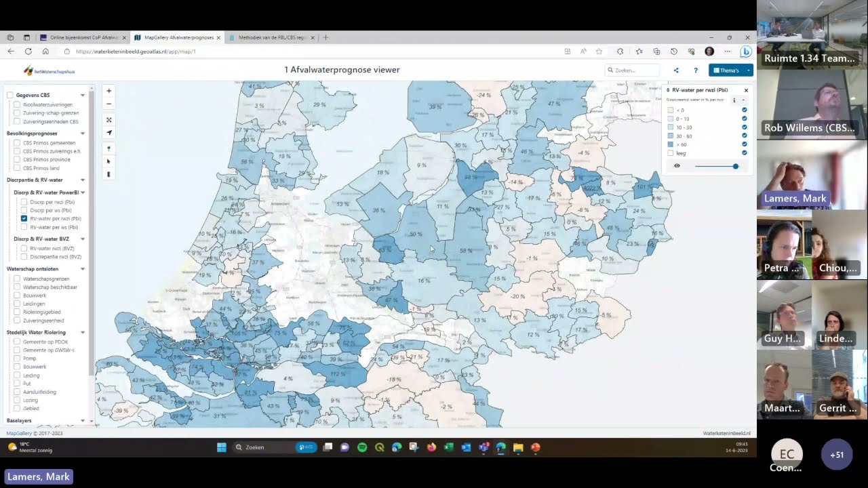This screenshot has height=488, width=868.
Task: Open browser settings and more menu
Action: click(727, 52)
